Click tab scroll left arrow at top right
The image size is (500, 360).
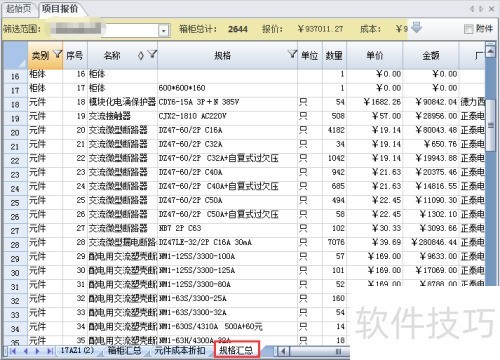pyautogui.click(x=472, y=9)
